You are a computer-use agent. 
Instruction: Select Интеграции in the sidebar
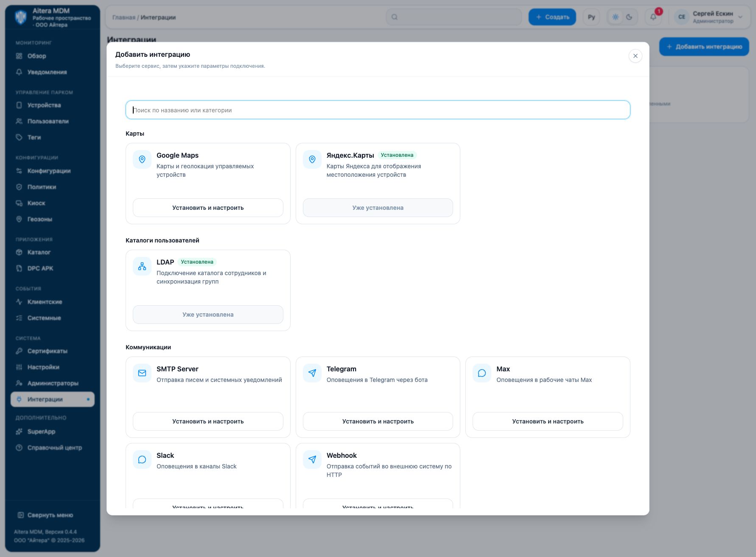tap(53, 399)
